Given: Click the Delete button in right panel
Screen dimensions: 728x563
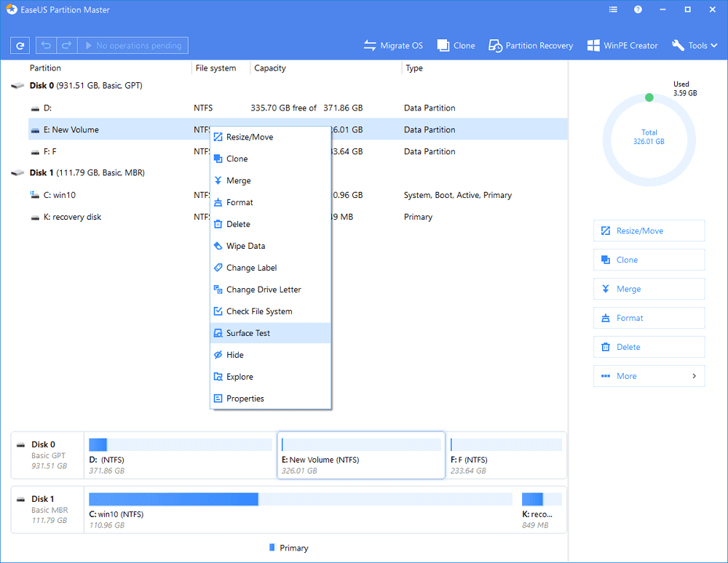Looking at the screenshot, I should [649, 347].
